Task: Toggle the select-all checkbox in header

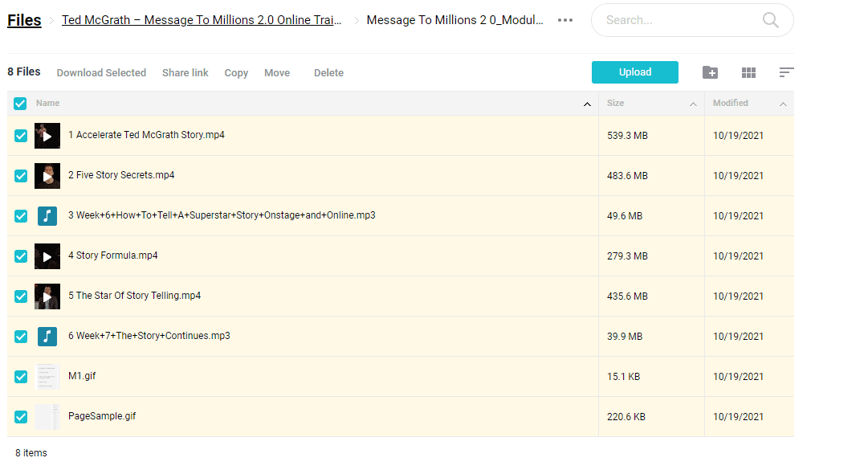Action: 21,104
